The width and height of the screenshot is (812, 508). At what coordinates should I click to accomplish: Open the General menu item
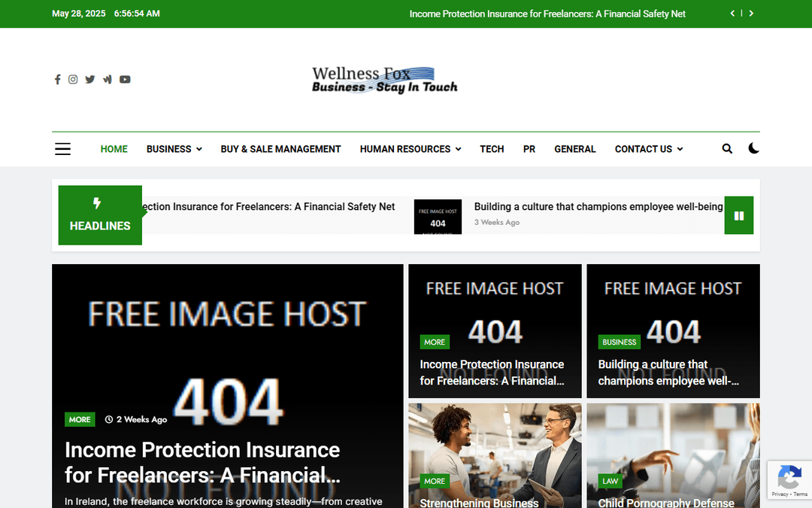(x=575, y=149)
